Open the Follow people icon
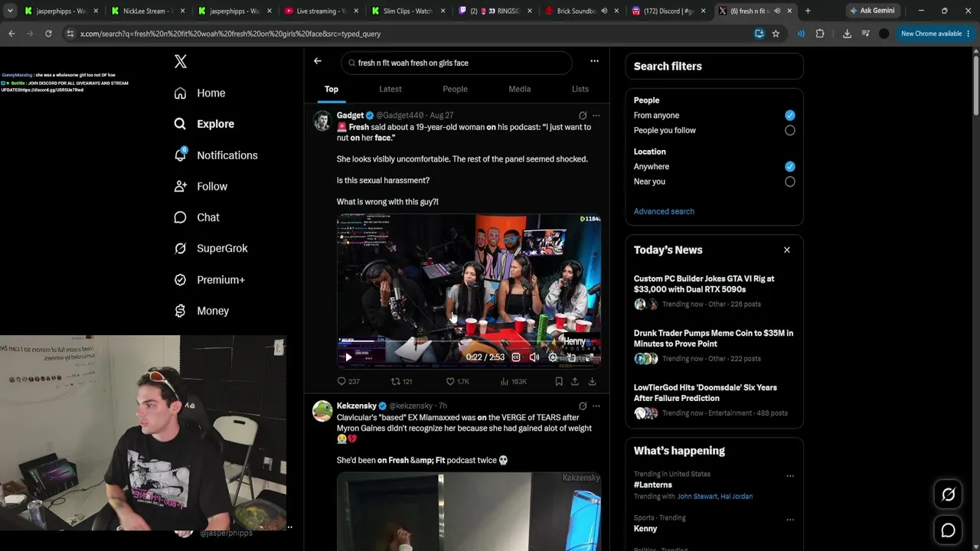980x551 pixels. (x=180, y=186)
